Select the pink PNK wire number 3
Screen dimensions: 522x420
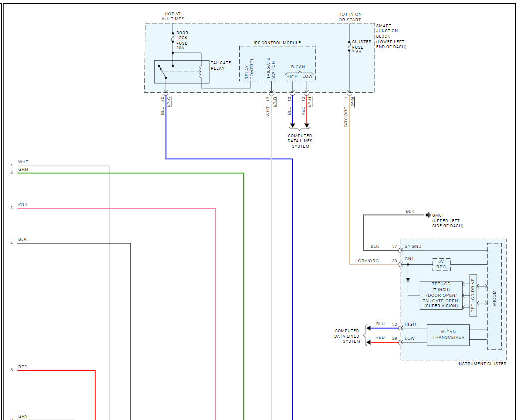pos(116,209)
